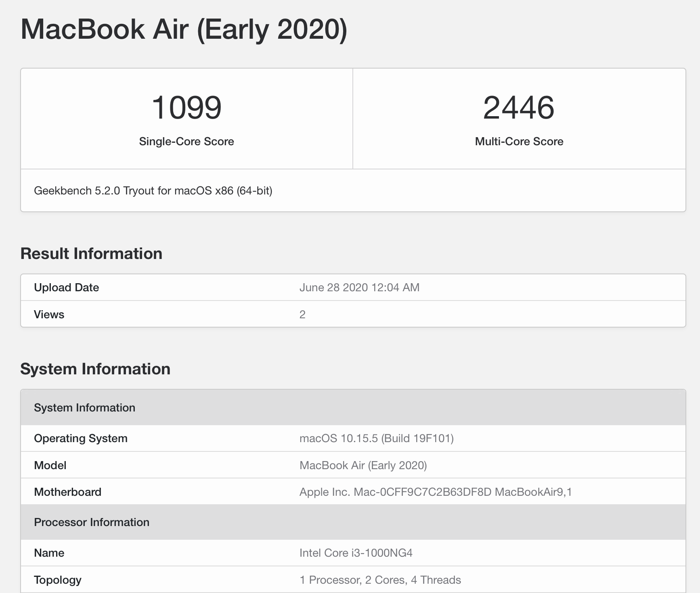
Task: Click the Views row label
Action: click(x=49, y=315)
